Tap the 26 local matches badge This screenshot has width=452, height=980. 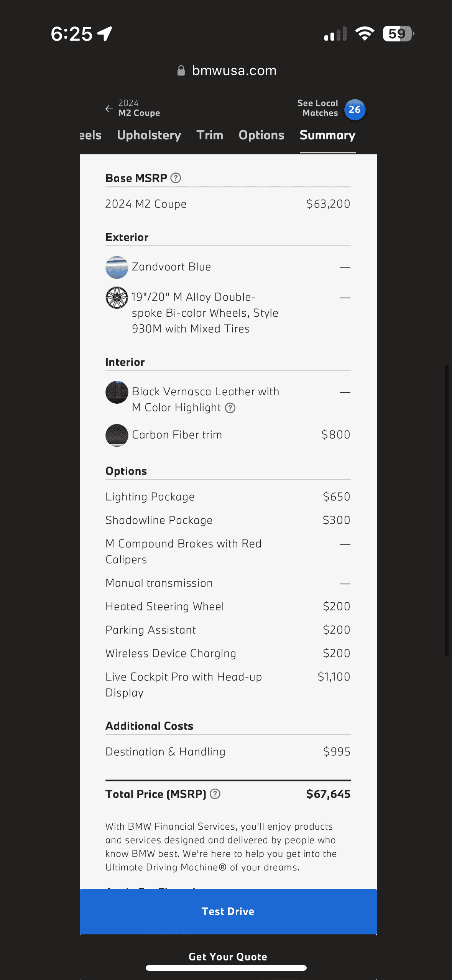point(355,110)
